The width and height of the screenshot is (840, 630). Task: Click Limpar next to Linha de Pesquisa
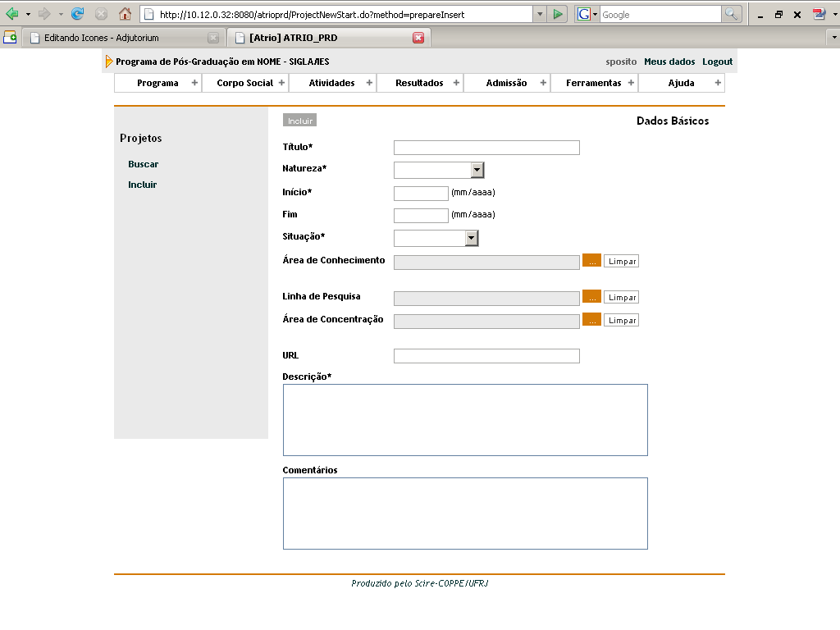point(622,298)
